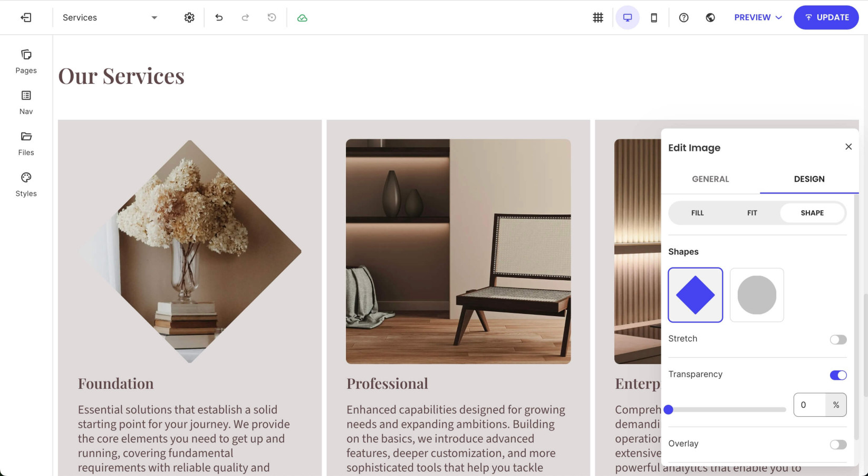The image size is (868, 476).
Task: Choose the Fit image mode
Action: 752,213
